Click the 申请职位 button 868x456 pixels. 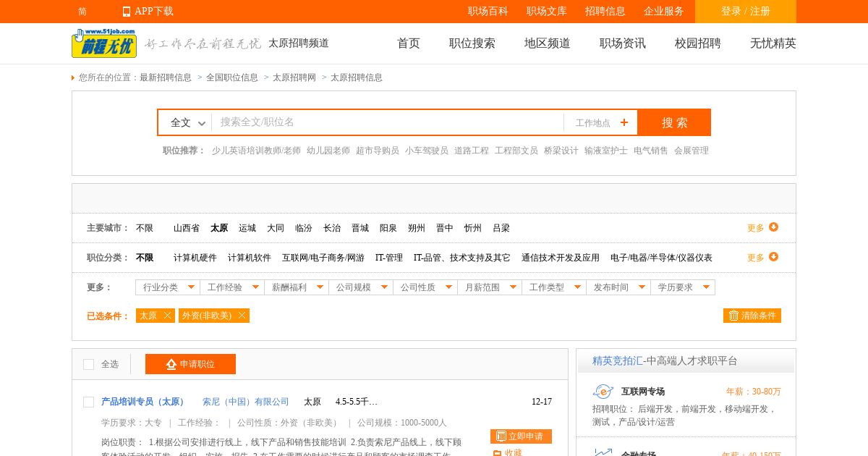click(190, 364)
